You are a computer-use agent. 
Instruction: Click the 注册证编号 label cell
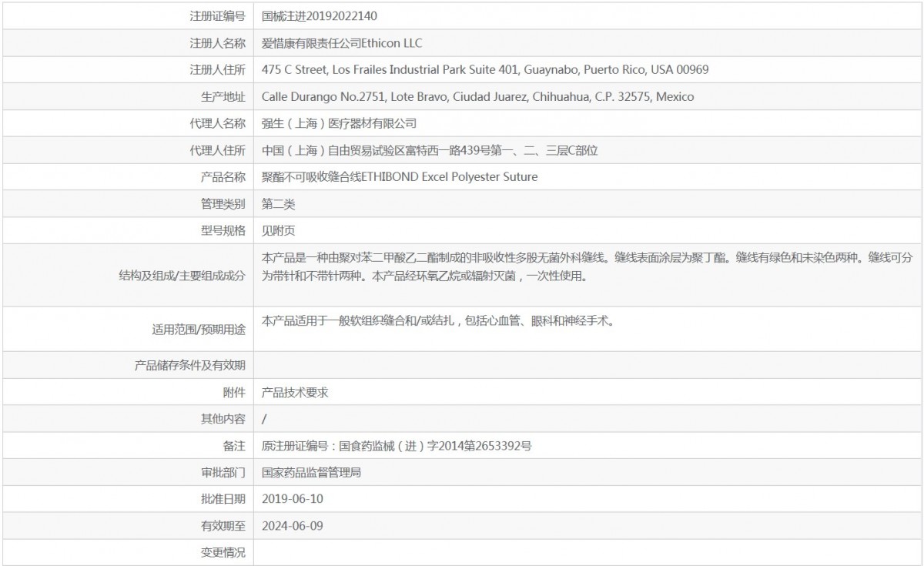click(x=218, y=15)
